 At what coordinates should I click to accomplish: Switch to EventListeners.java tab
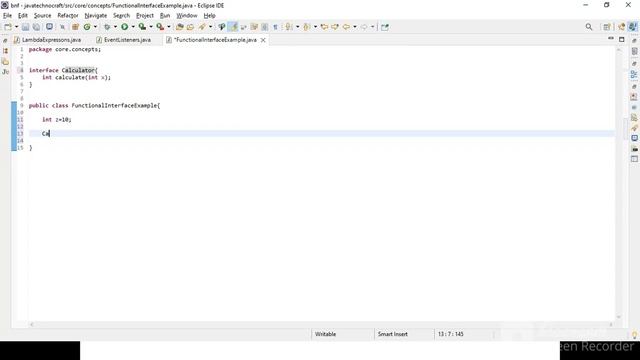[x=124, y=40]
